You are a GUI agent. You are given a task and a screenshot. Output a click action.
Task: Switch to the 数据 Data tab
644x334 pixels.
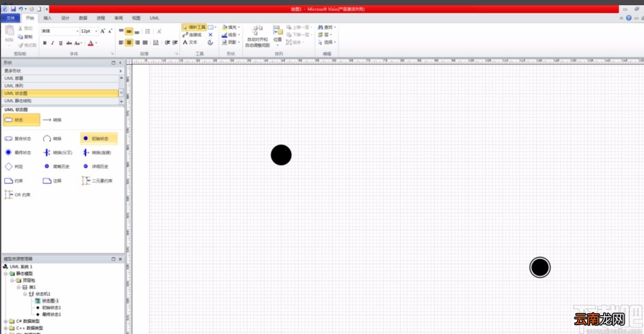point(83,18)
